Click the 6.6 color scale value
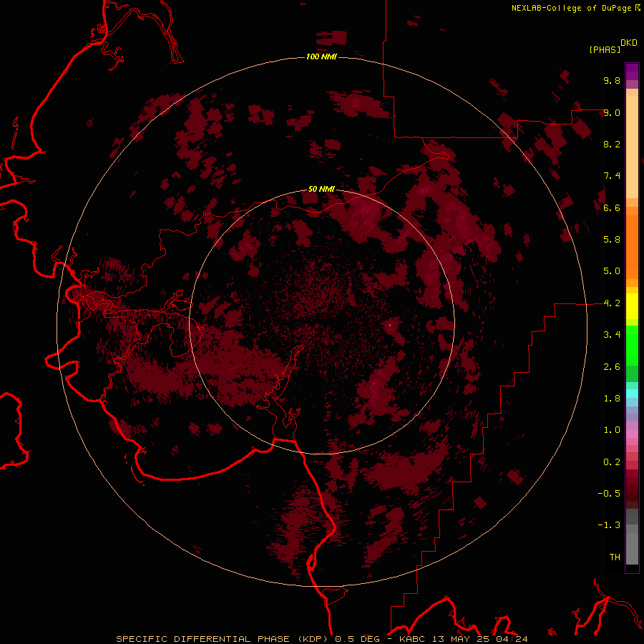The width and height of the screenshot is (644, 644). (612, 208)
